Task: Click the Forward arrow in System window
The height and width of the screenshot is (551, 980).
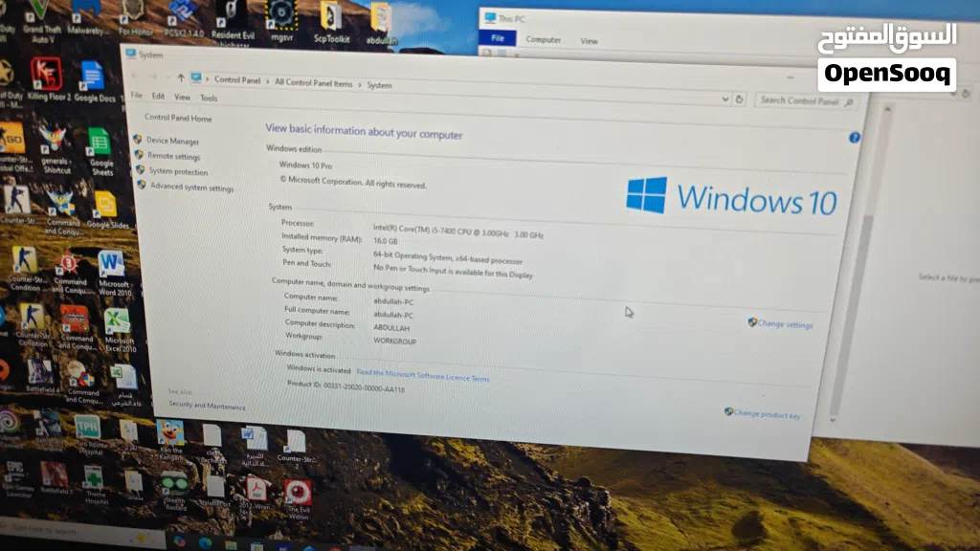Action: (x=153, y=77)
